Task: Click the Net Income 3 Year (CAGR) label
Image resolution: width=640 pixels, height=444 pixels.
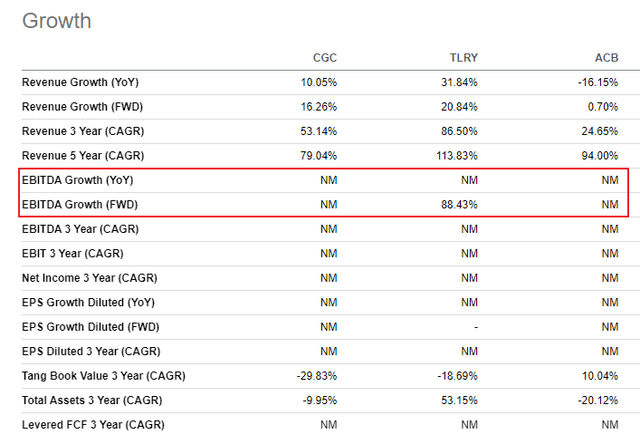Action: [88, 278]
